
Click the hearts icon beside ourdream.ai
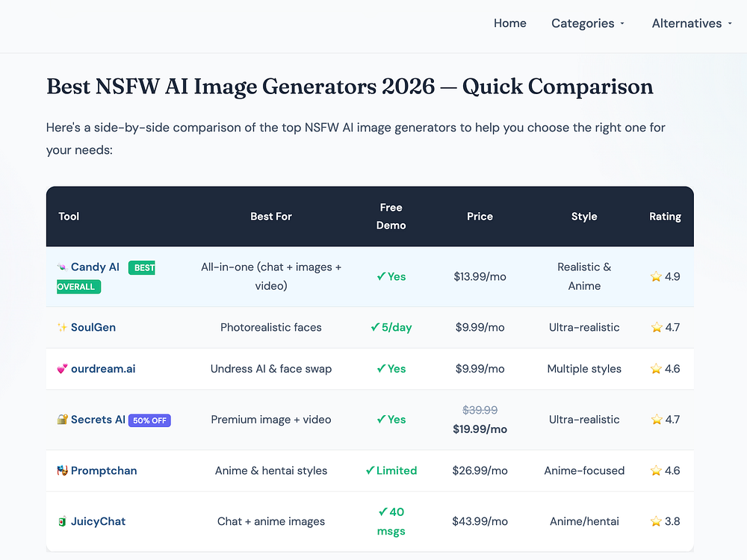[x=62, y=369]
